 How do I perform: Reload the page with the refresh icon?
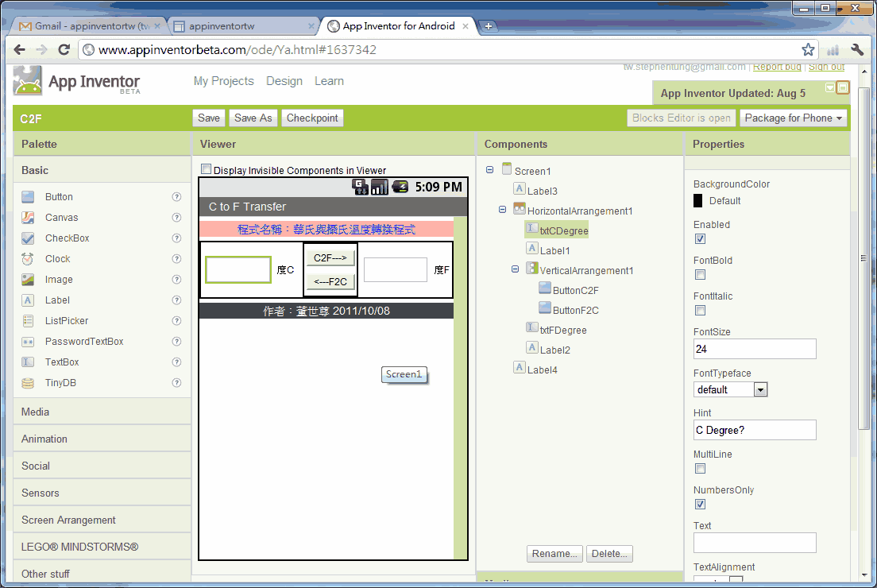pos(64,50)
